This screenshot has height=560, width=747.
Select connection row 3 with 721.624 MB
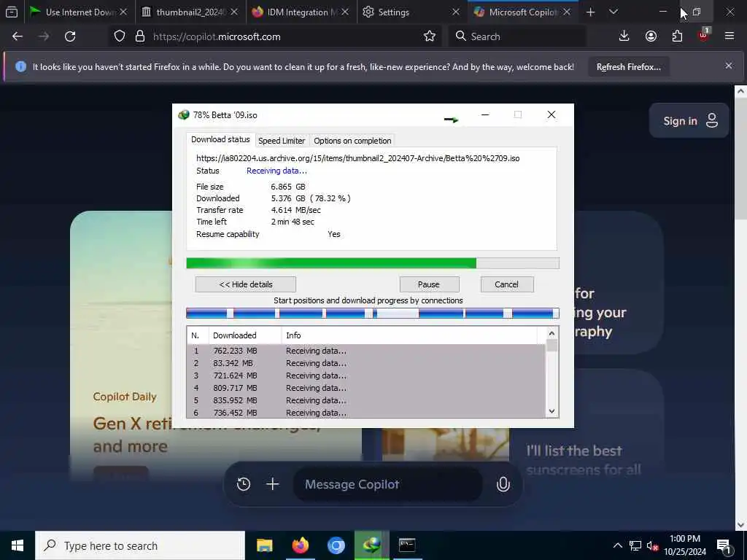coord(366,376)
